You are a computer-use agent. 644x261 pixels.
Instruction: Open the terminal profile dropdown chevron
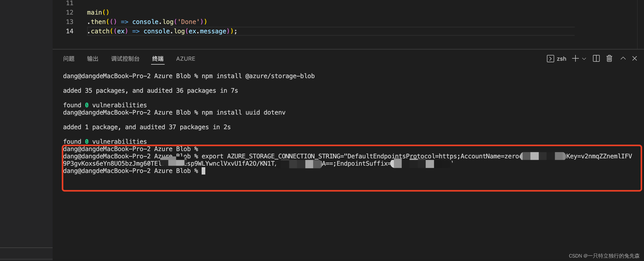pyautogui.click(x=584, y=59)
